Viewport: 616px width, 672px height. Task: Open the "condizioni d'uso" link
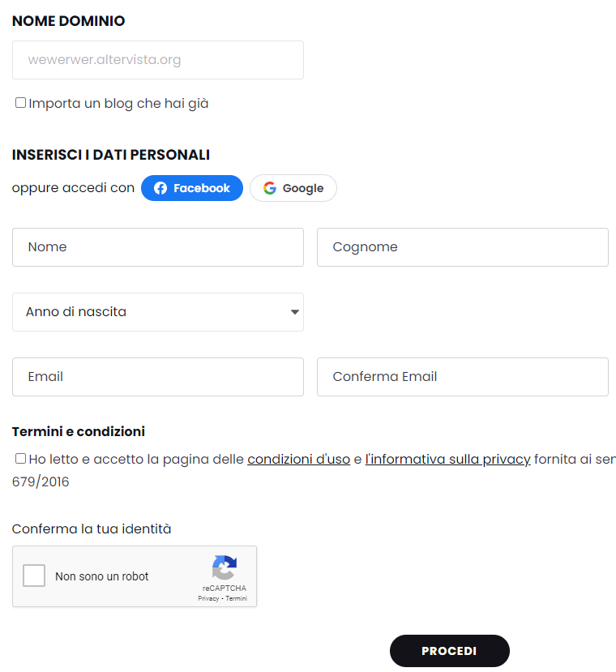click(x=298, y=459)
